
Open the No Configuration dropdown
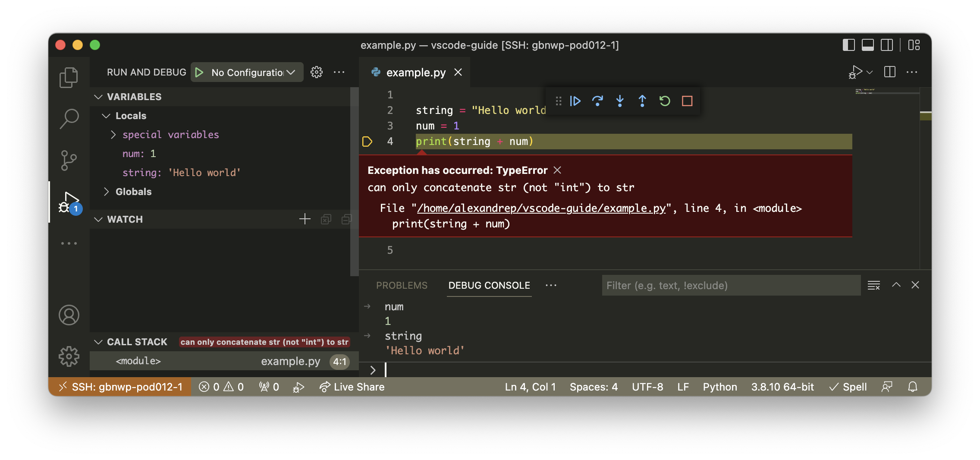[246, 72]
